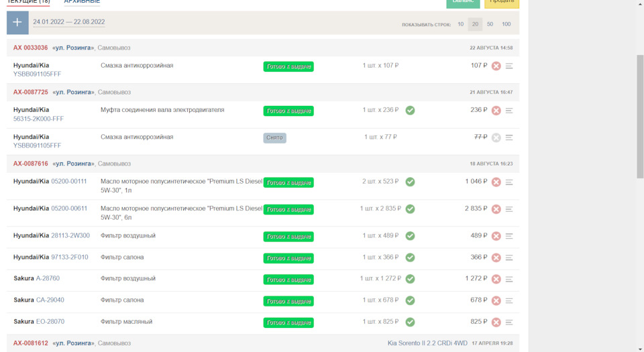Open Sakura part EO-28070

coord(50,322)
